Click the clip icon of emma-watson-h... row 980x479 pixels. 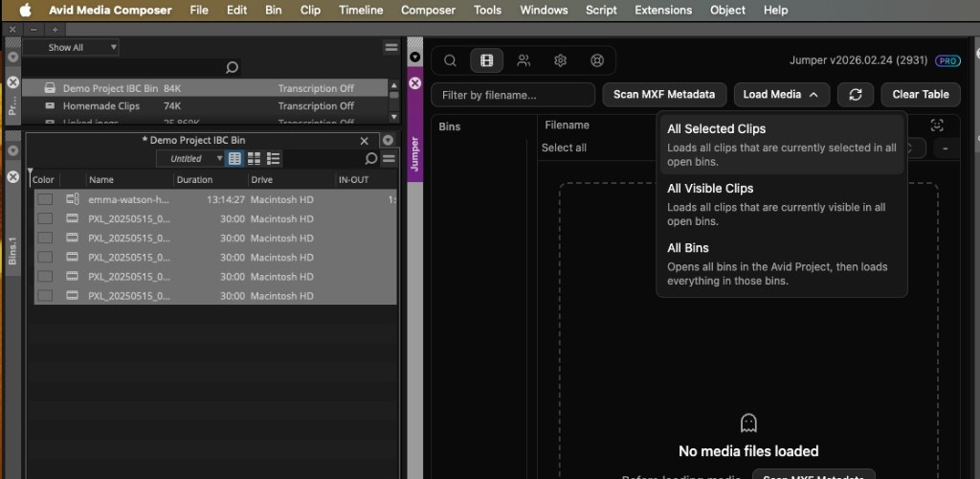pos(73,199)
